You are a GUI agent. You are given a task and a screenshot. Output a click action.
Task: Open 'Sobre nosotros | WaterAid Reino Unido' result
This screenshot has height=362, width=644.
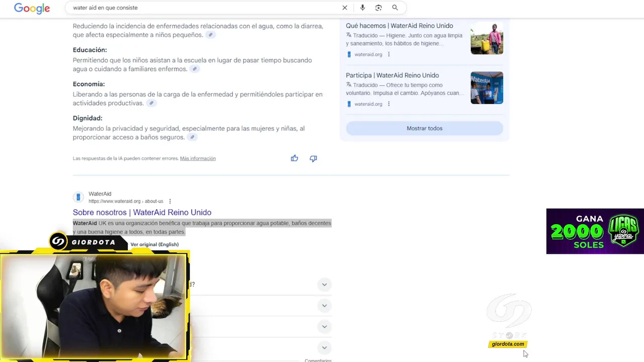pyautogui.click(x=142, y=212)
